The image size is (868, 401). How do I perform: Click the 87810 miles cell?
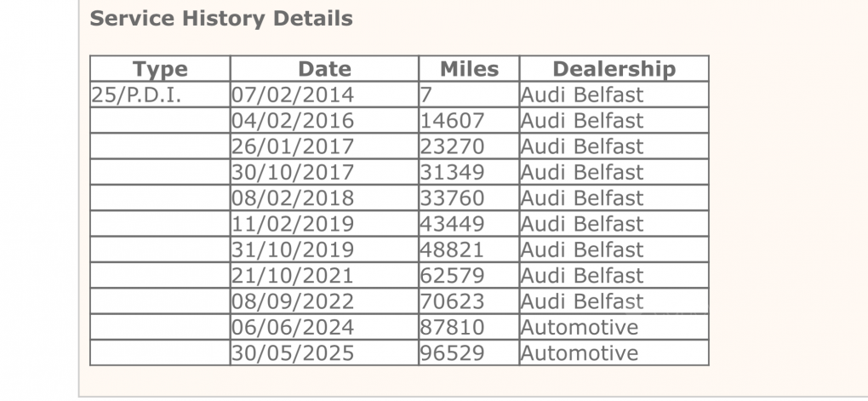tap(469, 327)
